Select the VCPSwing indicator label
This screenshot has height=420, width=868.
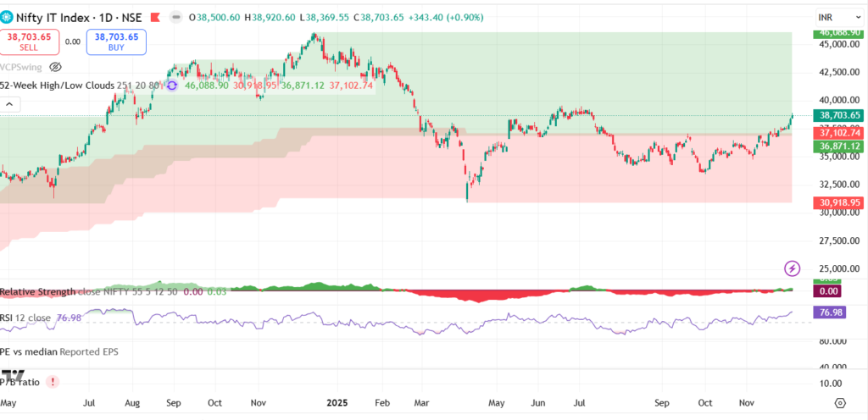tap(22, 68)
